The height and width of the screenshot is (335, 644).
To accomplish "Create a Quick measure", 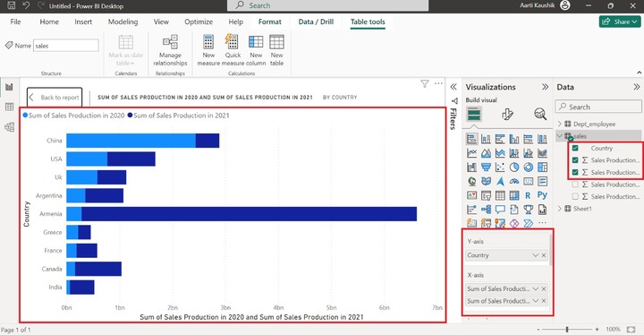I will coord(233,50).
